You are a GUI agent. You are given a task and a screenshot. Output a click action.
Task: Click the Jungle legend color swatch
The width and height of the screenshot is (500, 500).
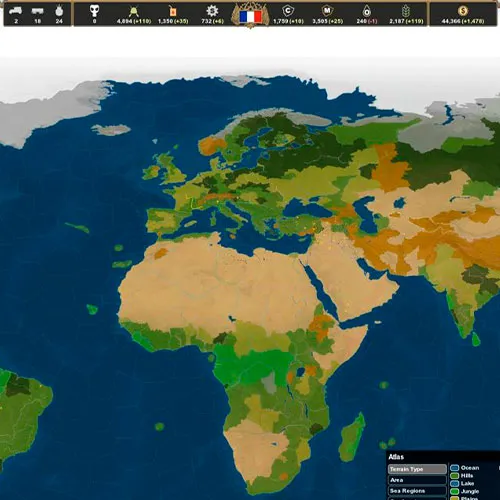(454, 491)
